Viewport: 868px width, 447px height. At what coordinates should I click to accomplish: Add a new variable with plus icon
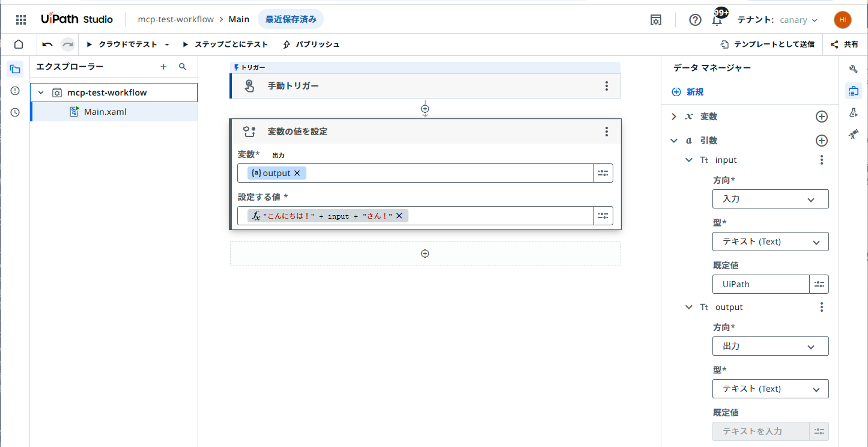pos(822,117)
